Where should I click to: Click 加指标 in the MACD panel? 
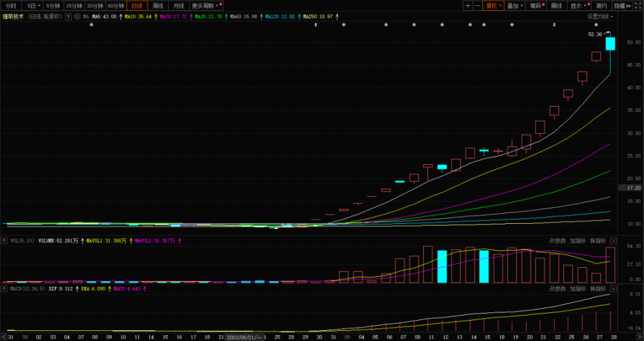[578, 289]
